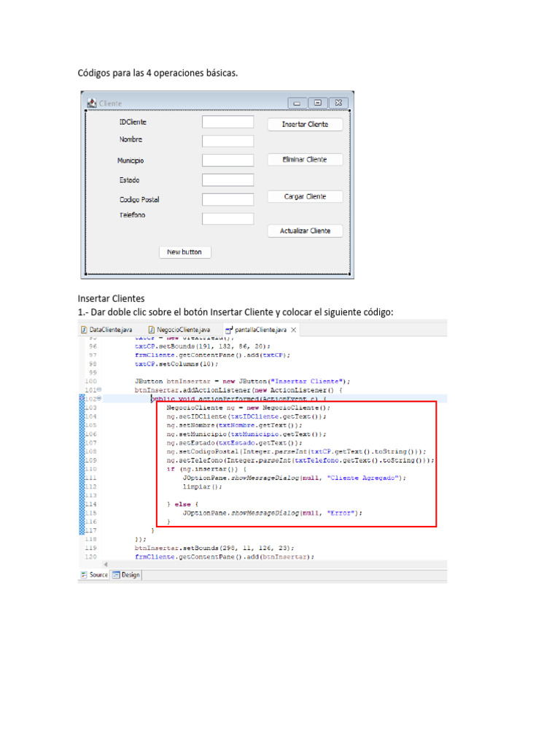Click the New button in Cliente form
The image size is (560, 747).
(184, 252)
